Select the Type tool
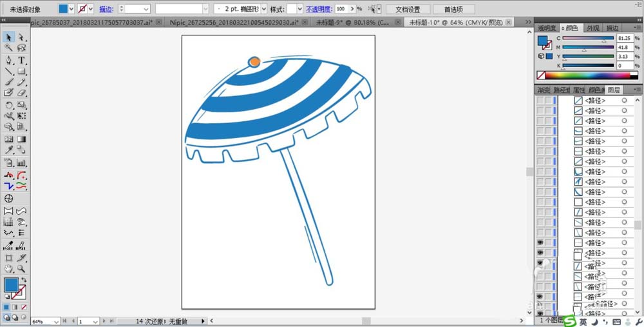 [21, 60]
